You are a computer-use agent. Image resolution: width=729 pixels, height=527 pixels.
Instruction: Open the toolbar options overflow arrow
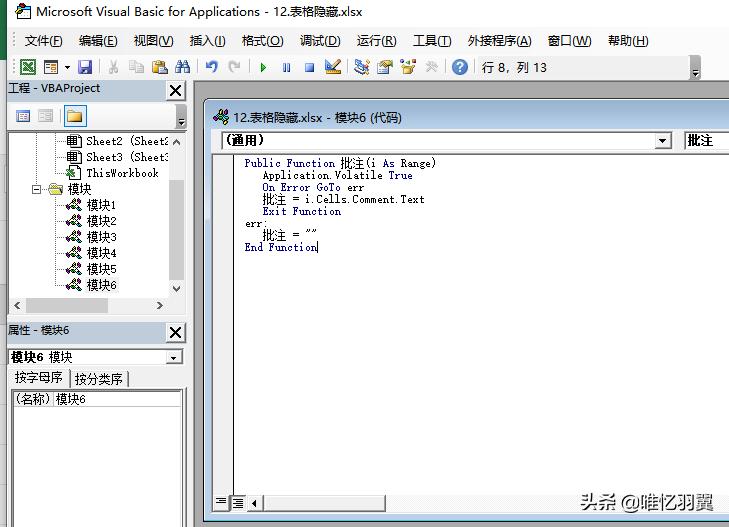point(696,68)
